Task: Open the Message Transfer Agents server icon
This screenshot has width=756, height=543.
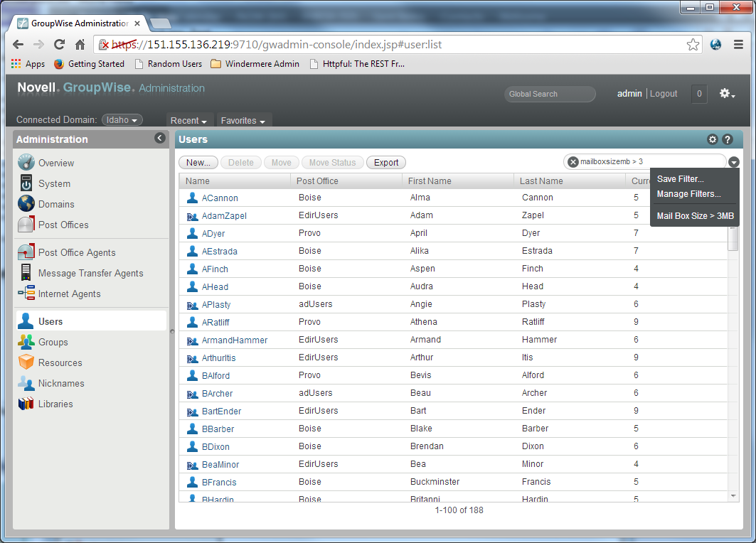Action: (x=26, y=273)
